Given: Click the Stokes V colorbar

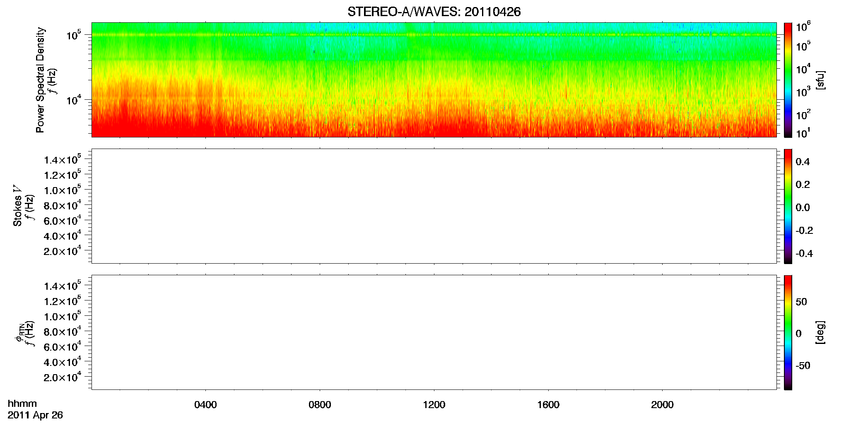Looking at the screenshot, I should tap(788, 206).
